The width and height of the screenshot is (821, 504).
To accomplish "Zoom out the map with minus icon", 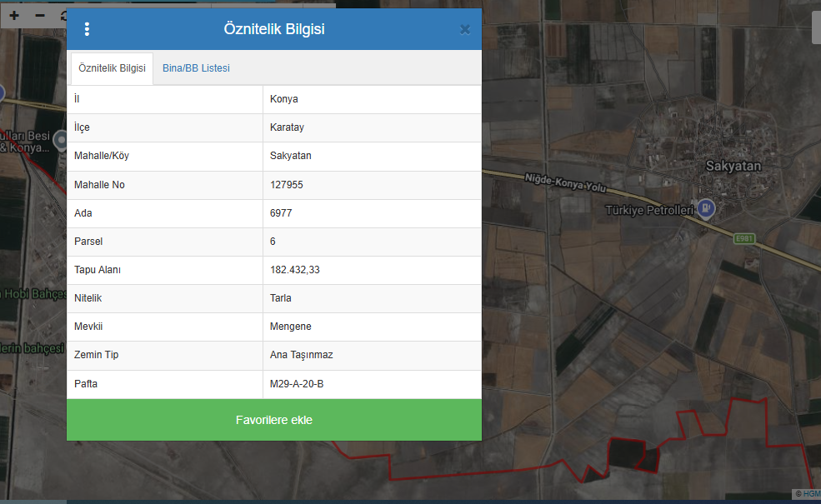I will click(40, 16).
